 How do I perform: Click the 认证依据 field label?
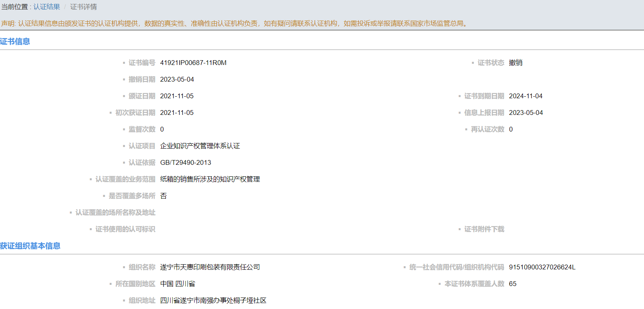pyautogui.click(x=142, y=162)
